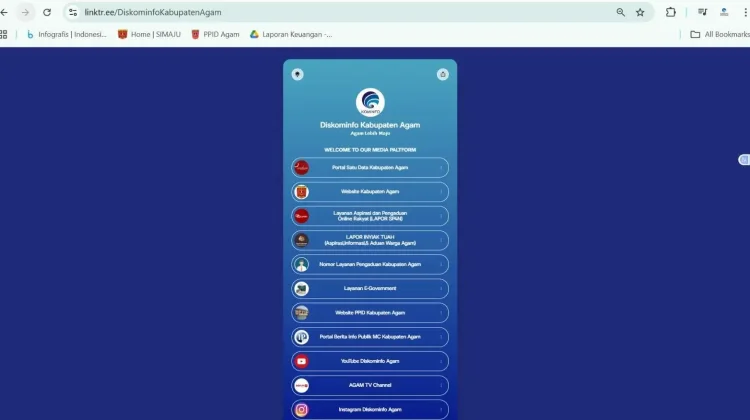Click the Diskominfo profile avatar logo
Screen dimensions: 750x420
click(x=370, y=102)
